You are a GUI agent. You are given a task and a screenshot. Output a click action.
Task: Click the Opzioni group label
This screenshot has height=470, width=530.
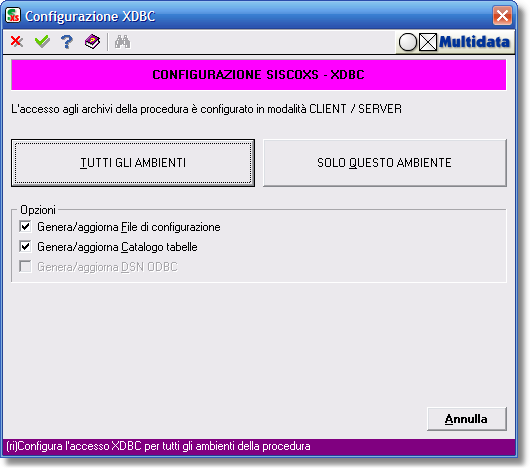click(38, 210)
